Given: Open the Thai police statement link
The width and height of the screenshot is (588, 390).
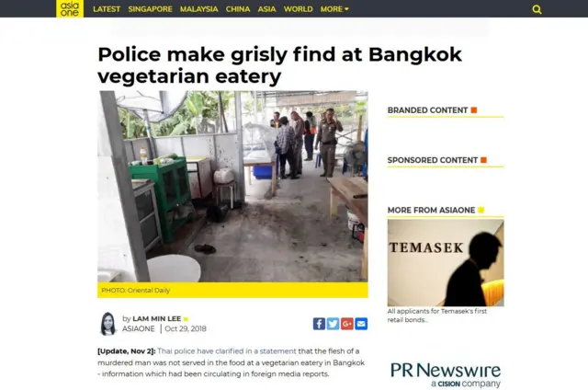Looking at the screenshot, I should pyautogui.click(x=227, y=351).
